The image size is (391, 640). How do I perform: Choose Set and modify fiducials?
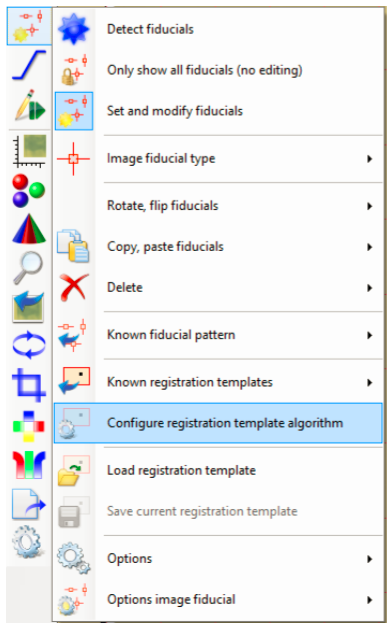coord(218,111)
